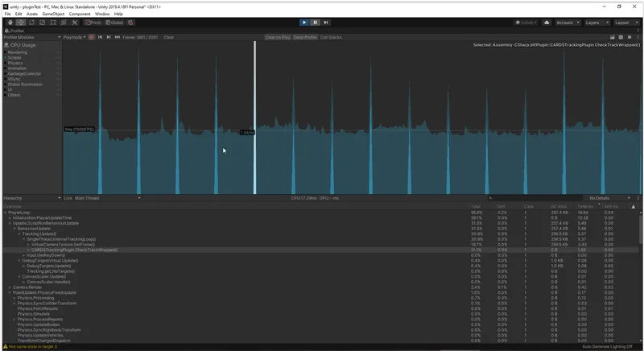Viewport: 644px width, 351px height.
Task: Select the Rect tool in toolbar
Action: [52, 23]
